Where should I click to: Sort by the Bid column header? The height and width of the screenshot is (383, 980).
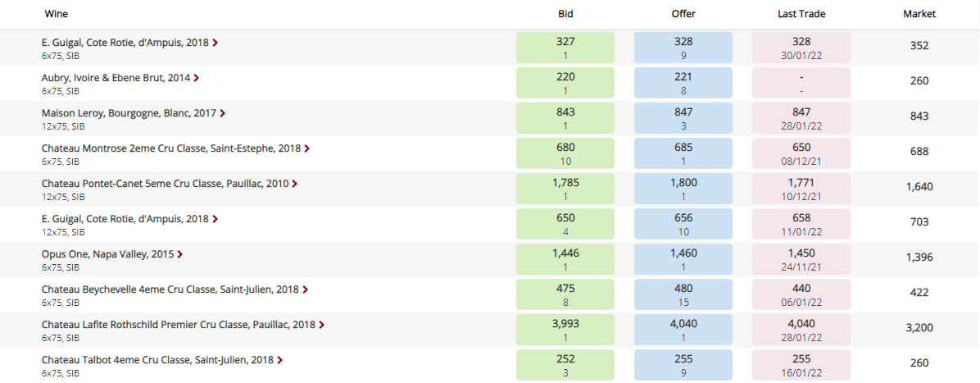[565, 14]
